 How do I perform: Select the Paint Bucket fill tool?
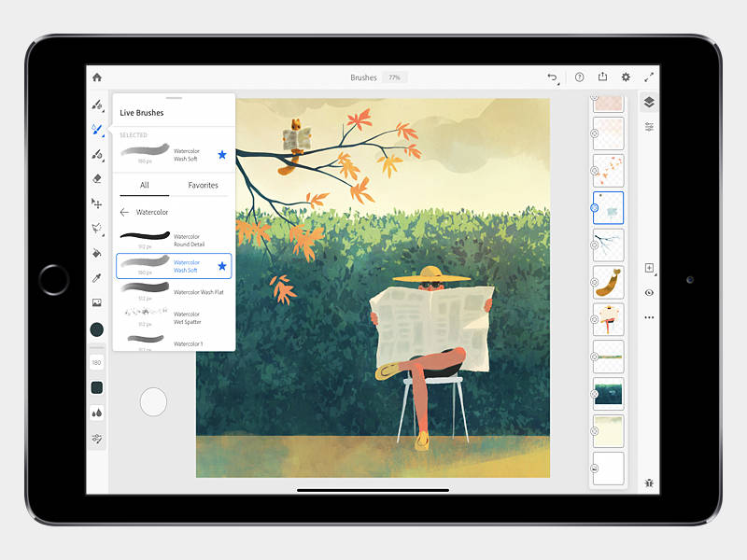tap(96, 253)
